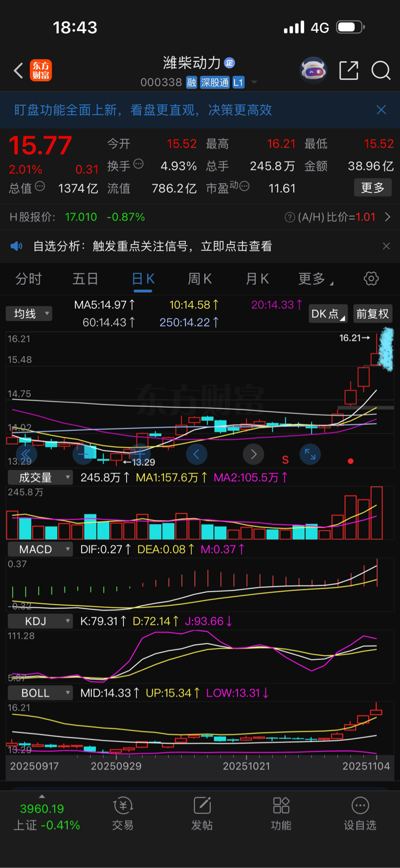Change the 前复权 adjustment setting
The image size is (400, 868).
tap(372, 314)
